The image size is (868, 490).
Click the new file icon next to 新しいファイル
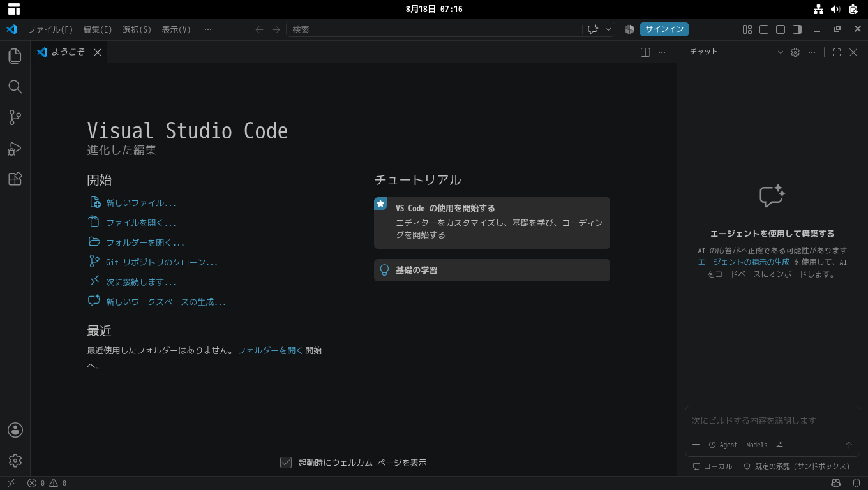tap(94, 203)
